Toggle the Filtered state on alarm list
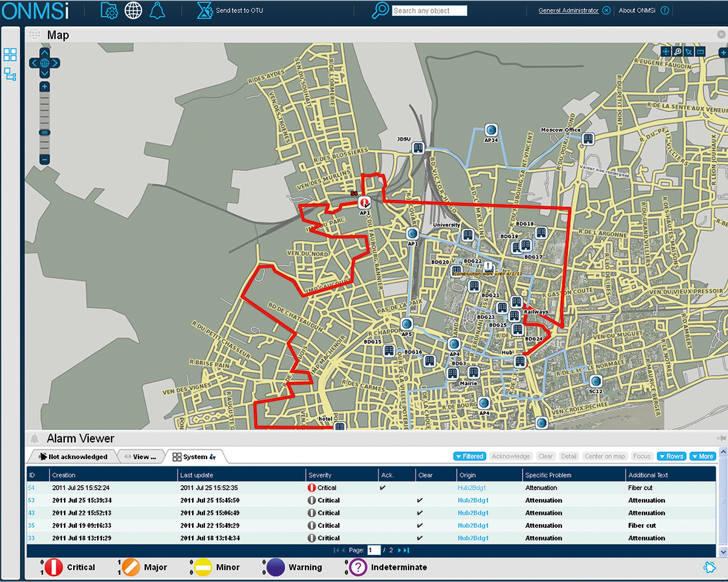This screenshot has width=728, height=582. 470,456
